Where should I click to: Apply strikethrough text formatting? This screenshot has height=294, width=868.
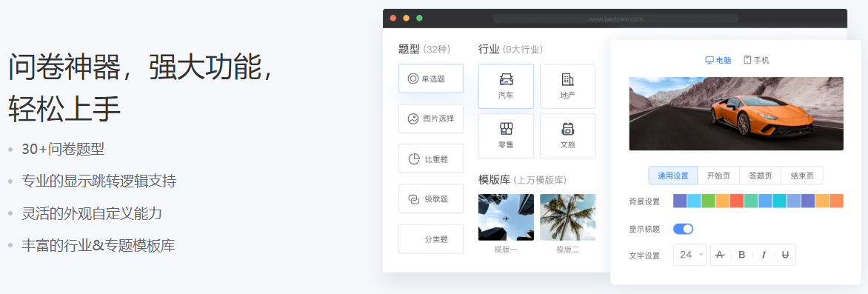[720, 255]
